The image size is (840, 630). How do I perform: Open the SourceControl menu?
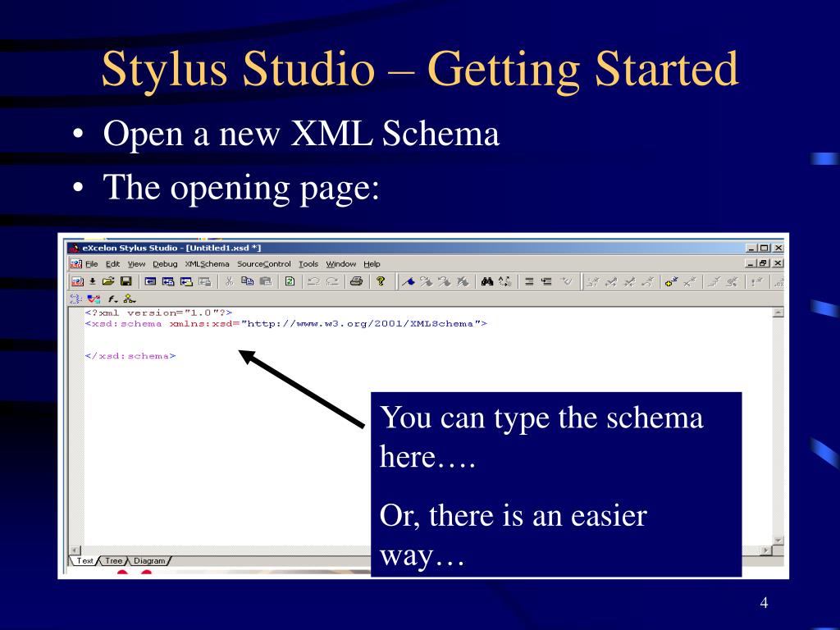coord(263,264)
